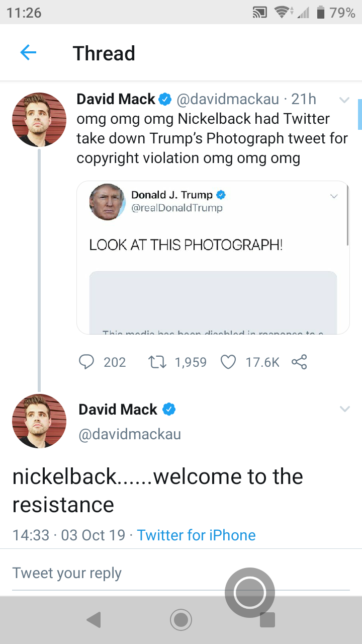Open David Mack's avatar on first tweet
The height and width of the screenshot is (644, 362).
click(x=39, y=120)
